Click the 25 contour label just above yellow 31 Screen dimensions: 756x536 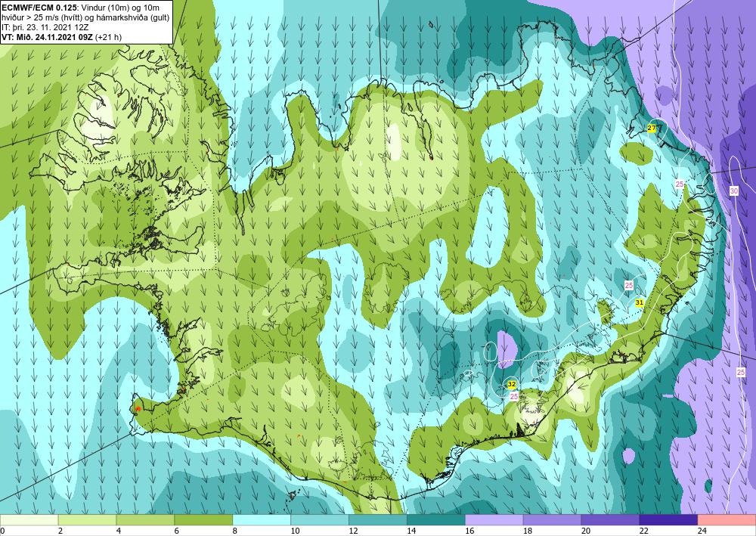(x=629, y=285)
